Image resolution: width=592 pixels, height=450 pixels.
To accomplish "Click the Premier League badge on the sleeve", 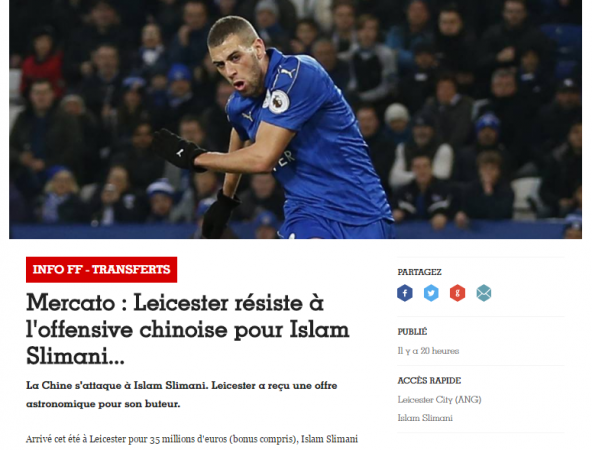I will click(x=279, y=102).
